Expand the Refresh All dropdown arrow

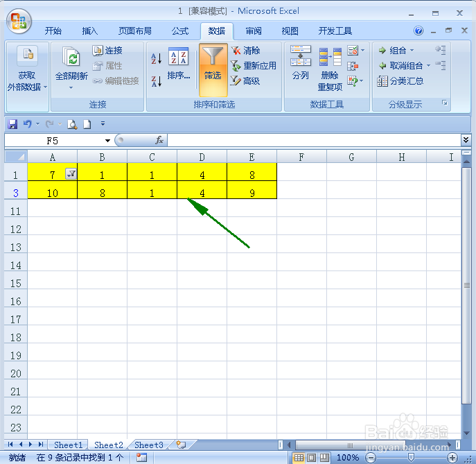(71, 88)
